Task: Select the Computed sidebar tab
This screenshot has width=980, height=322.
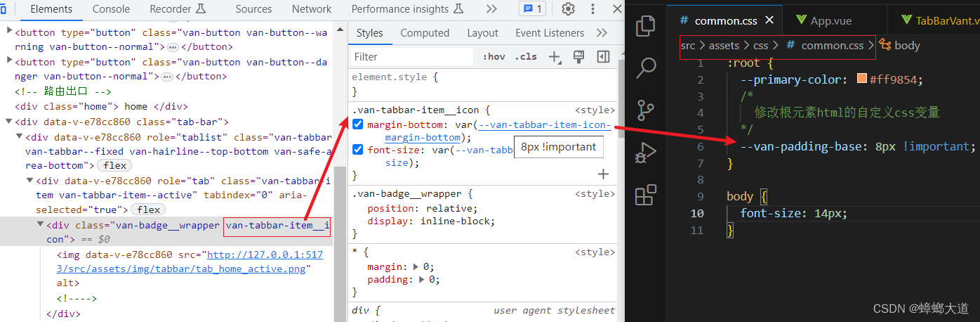Action: coord(425,33)
